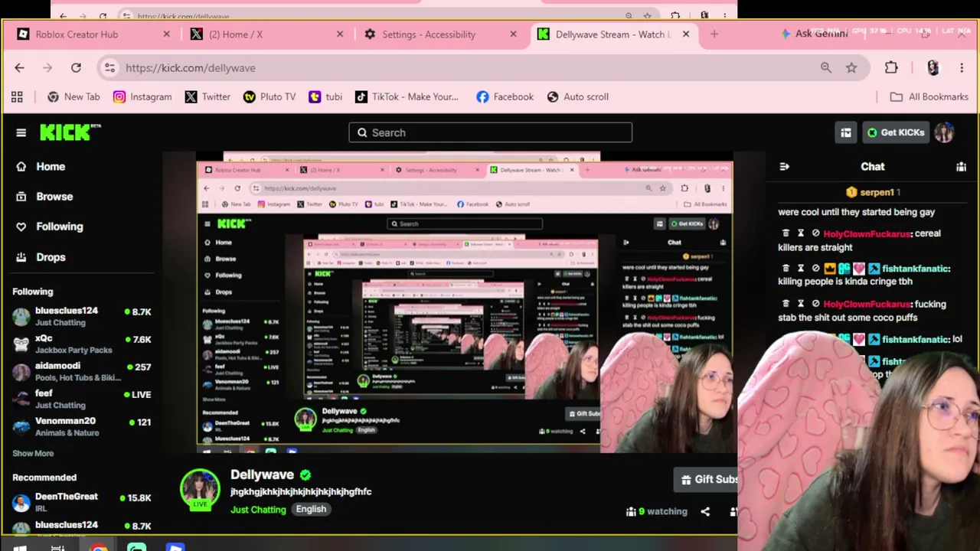Share the Dellywave stream

pyautogui.click(x=705, y=511)
